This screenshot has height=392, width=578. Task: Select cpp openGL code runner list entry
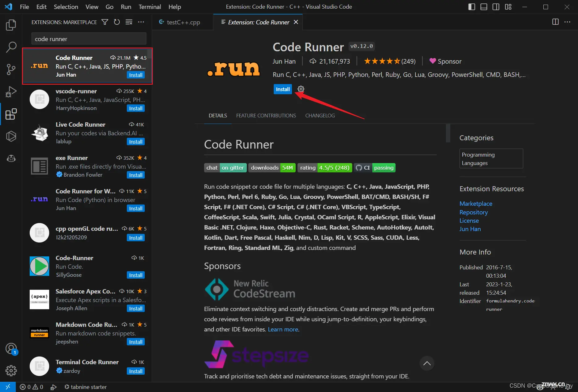tap(87, 233)
